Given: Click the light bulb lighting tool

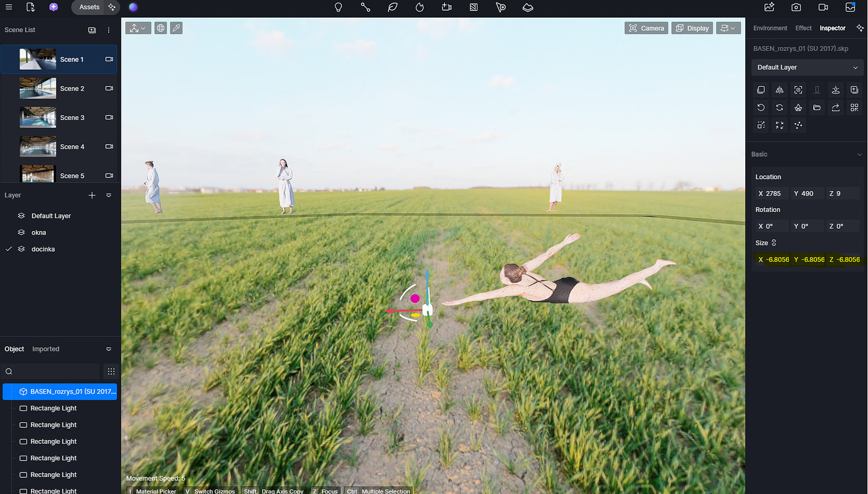Looking at the screenshot, I should (x=338, y=7).
